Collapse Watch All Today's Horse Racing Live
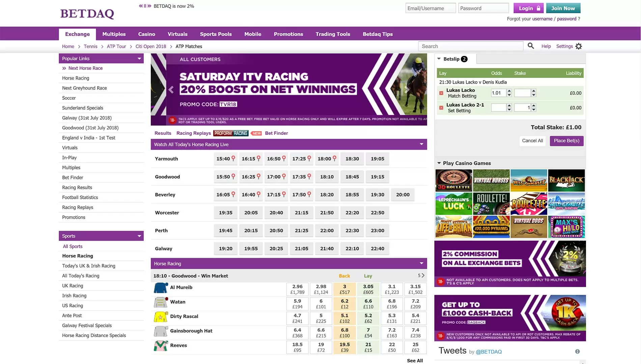 (421, 144)
